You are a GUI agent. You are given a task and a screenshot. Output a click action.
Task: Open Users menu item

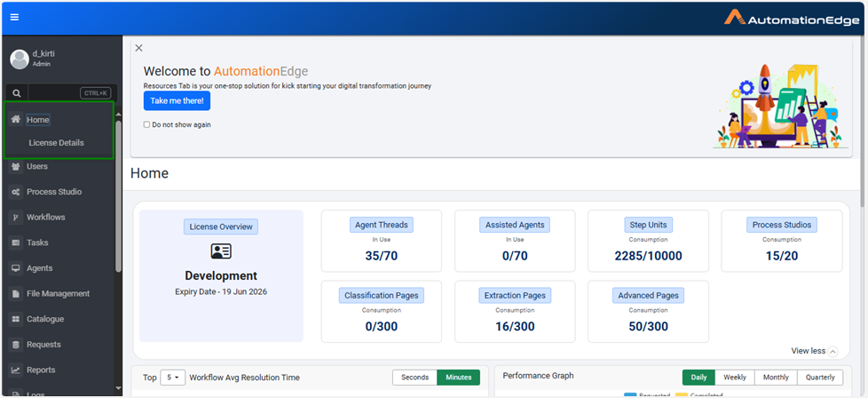point(37,166)
